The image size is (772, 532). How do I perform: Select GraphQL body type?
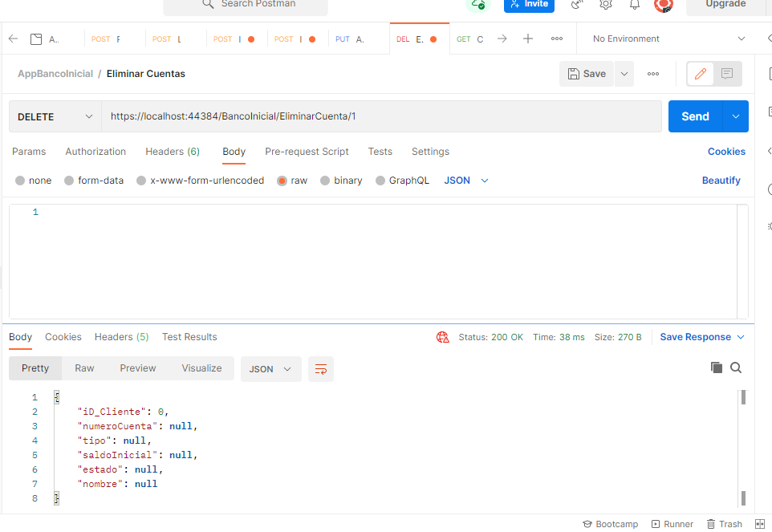pyautogui.click(x=402, y=181)
